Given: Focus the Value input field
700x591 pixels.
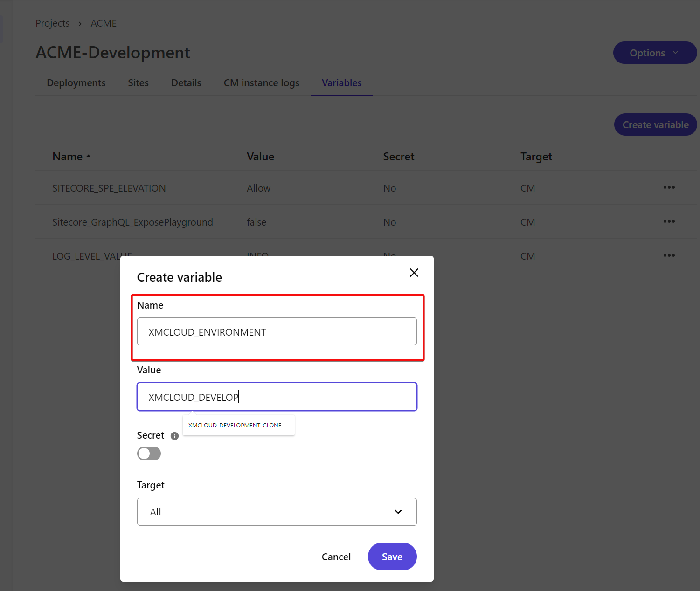Looking at the screenshot, I should point(277,397).
